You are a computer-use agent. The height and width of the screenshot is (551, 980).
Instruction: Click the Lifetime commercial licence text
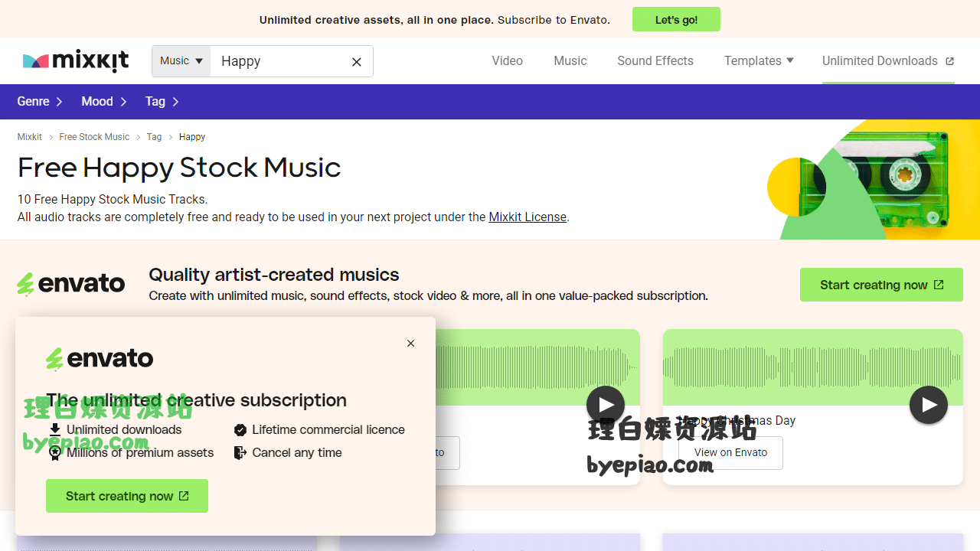pyautogui.click(x=328, y=430)
